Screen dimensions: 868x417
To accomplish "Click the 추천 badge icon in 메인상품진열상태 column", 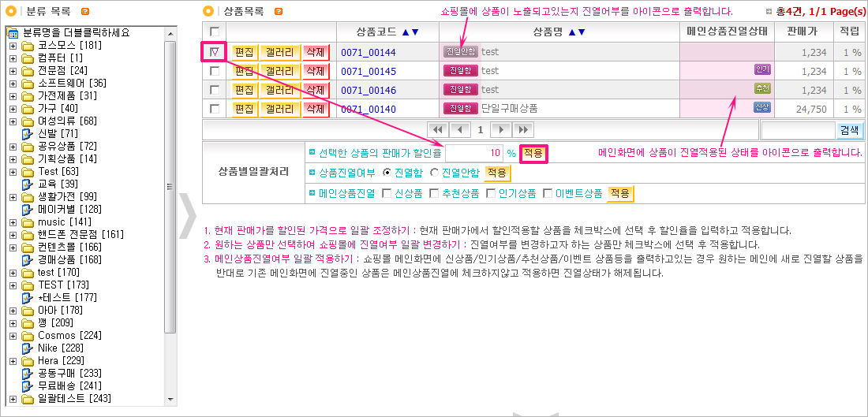I will click(x=762, y=89).
